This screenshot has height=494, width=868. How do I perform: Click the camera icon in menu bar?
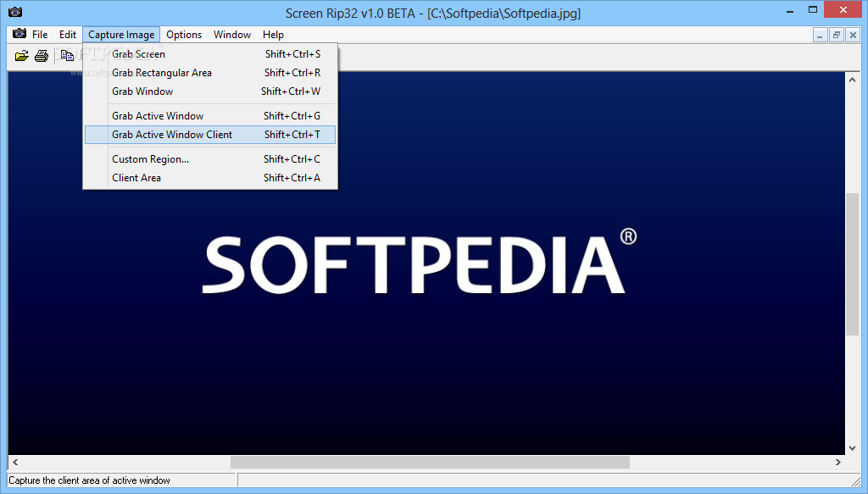tap(19, 34)
